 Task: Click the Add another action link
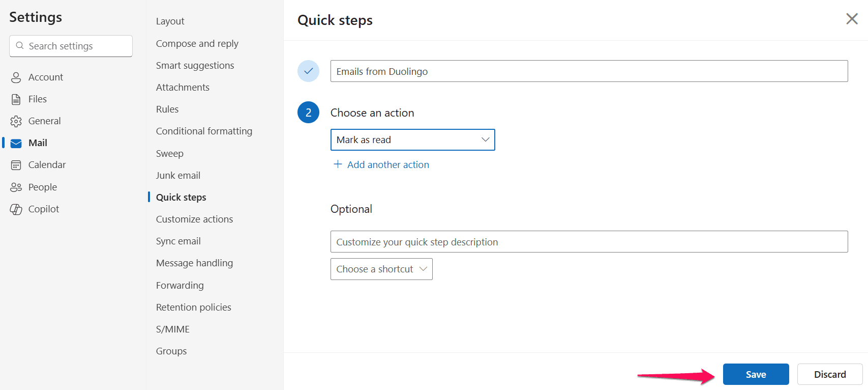(x=388, y=165)
